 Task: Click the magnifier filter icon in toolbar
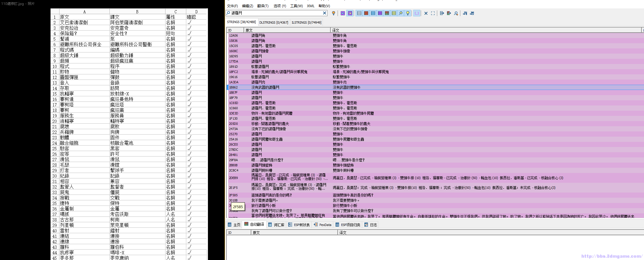(x=401, y=13)
